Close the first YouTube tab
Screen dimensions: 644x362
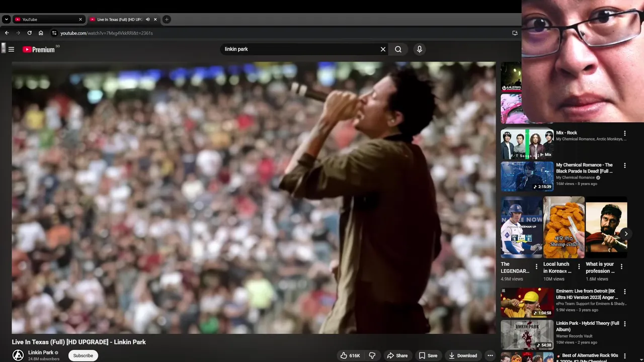click(x=80, y=20)
